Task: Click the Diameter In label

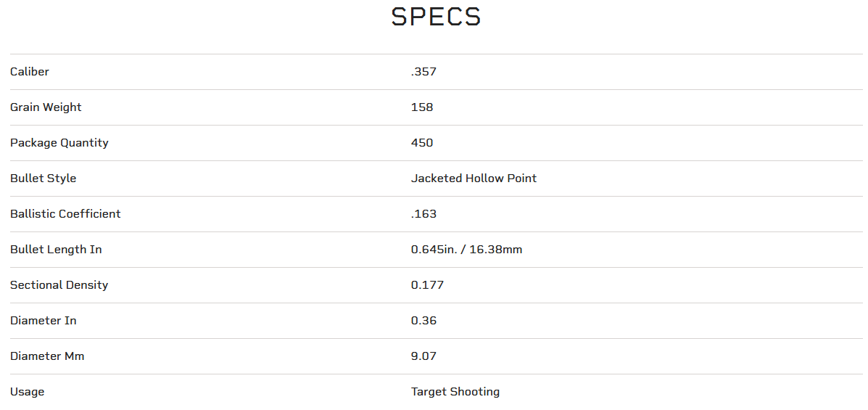Action: coord(43,321)
